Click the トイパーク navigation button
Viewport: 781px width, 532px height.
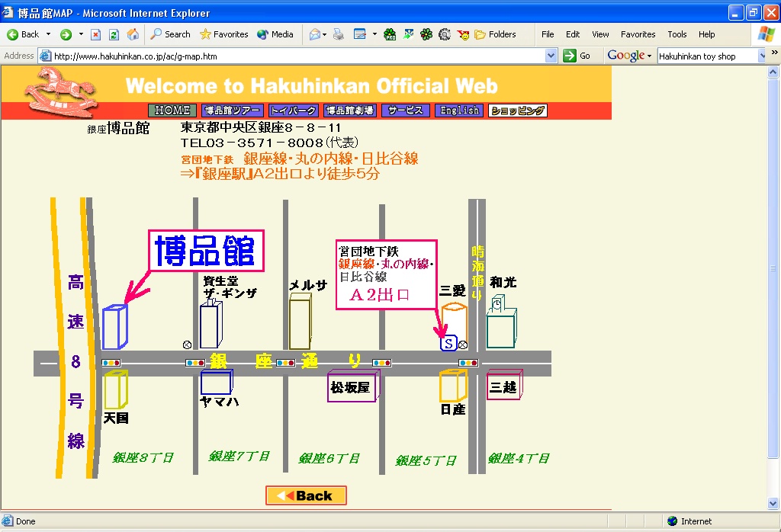pos(294,111)
